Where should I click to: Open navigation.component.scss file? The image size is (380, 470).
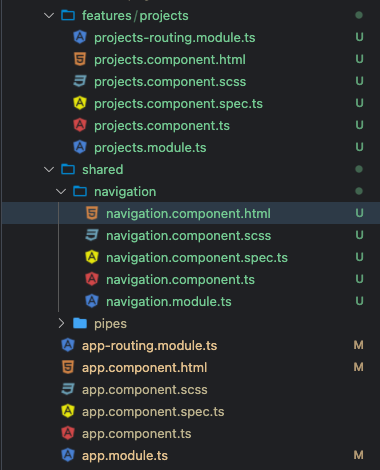tap(189, 236)
